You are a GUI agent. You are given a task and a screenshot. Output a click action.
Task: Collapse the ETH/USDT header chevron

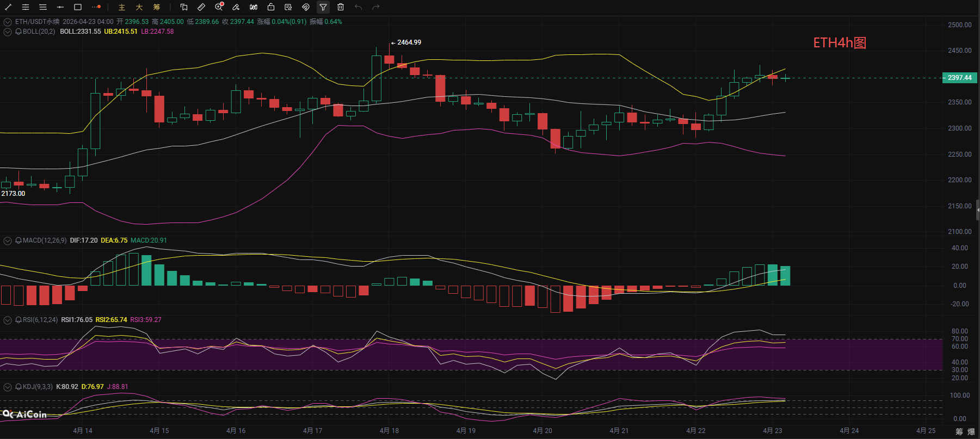(x=8, y=22)
